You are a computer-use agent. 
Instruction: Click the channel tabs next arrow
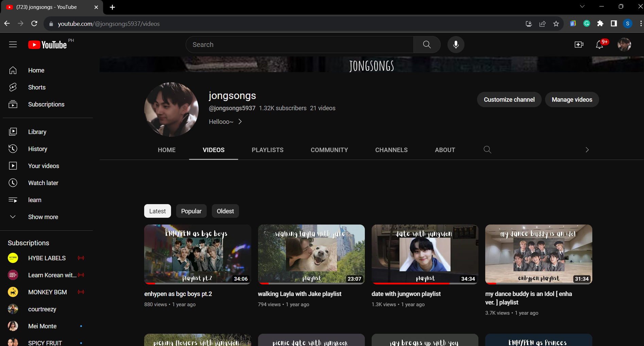click(587, 150)
